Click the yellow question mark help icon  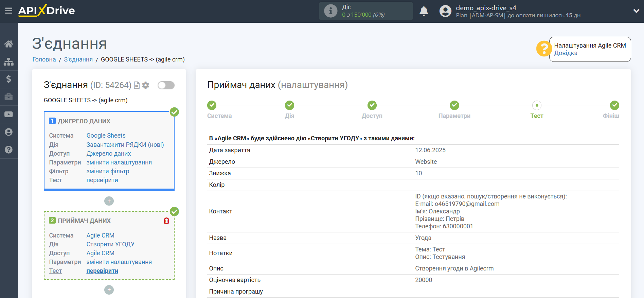543,49
